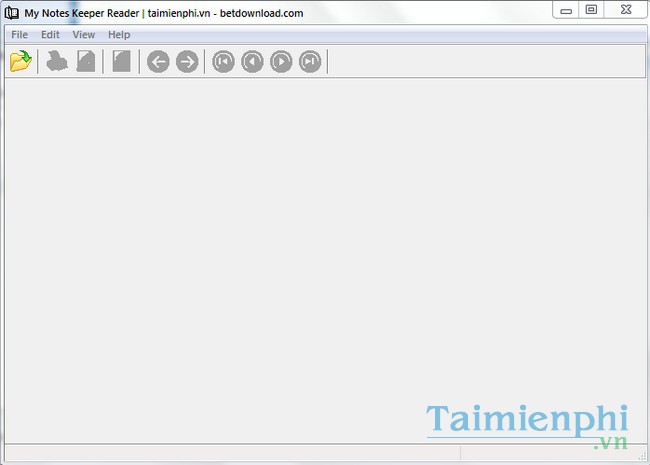Close the My Notes Keeper Reader window
This screenshot has height=465, width=650.
coord(625,10)
